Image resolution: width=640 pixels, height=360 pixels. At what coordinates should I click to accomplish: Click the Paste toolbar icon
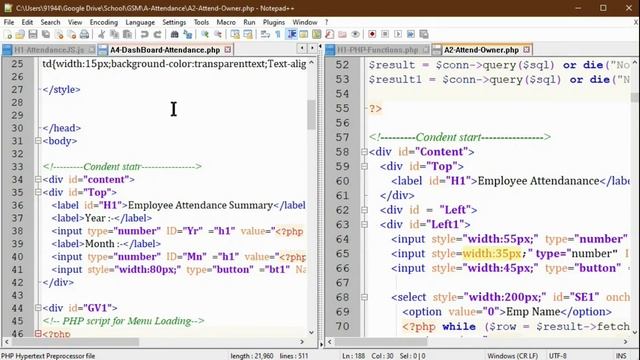127,35
